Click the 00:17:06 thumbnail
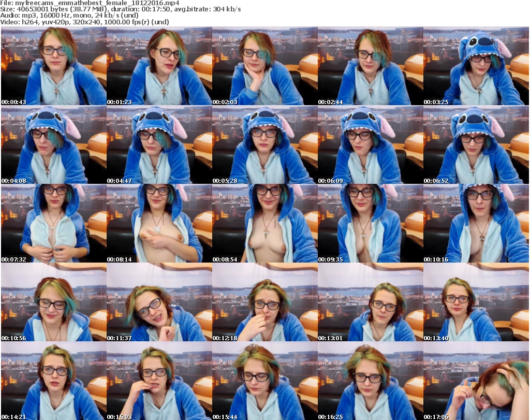The height and width of the screenshot is (420, 530). pyautogui.click(x=476, y=381)
